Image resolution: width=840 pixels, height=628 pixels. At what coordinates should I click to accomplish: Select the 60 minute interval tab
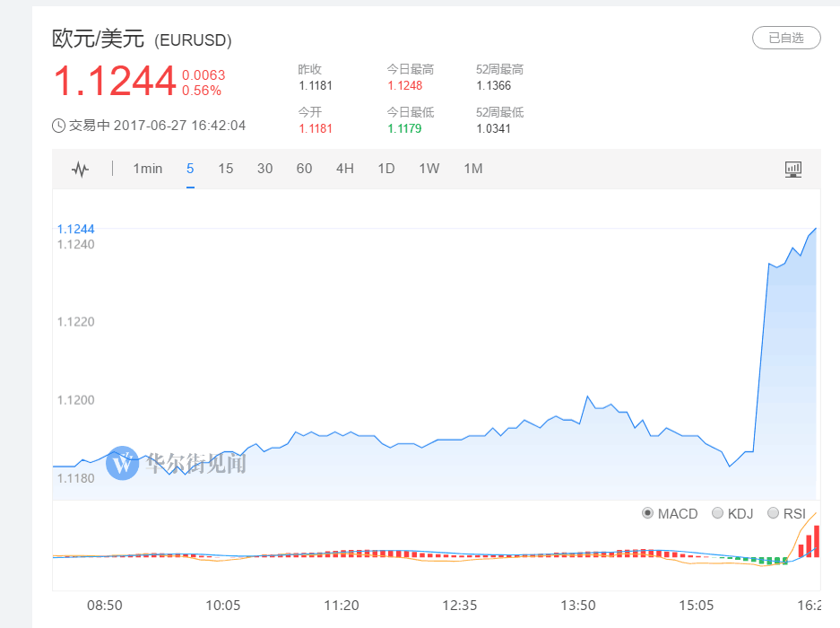304,169
